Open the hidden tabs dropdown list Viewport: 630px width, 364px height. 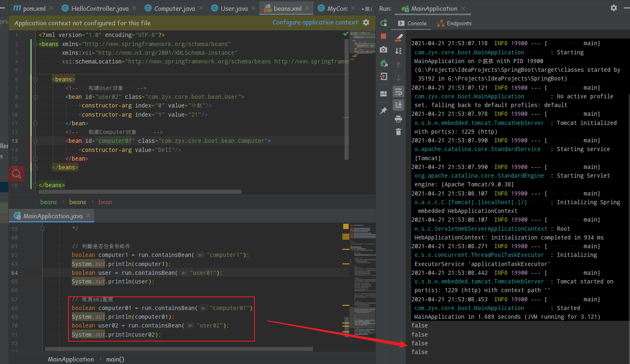[x=367, y=9]
